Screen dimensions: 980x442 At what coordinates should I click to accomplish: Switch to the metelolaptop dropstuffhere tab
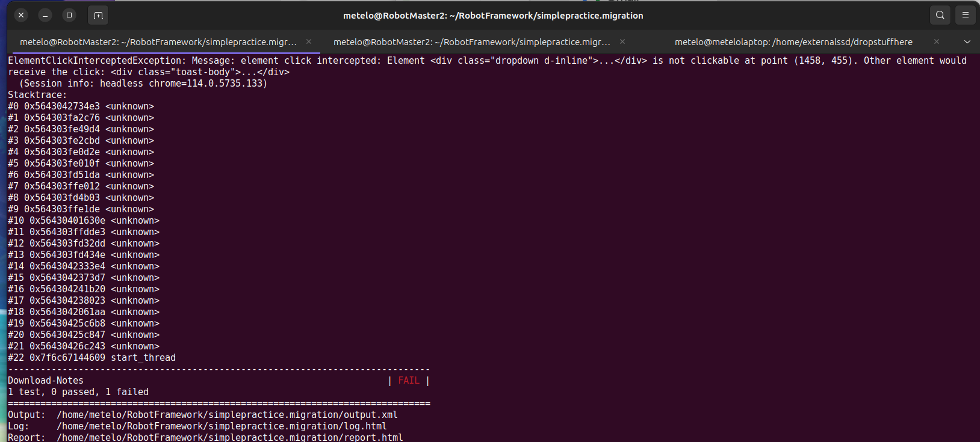793,42
